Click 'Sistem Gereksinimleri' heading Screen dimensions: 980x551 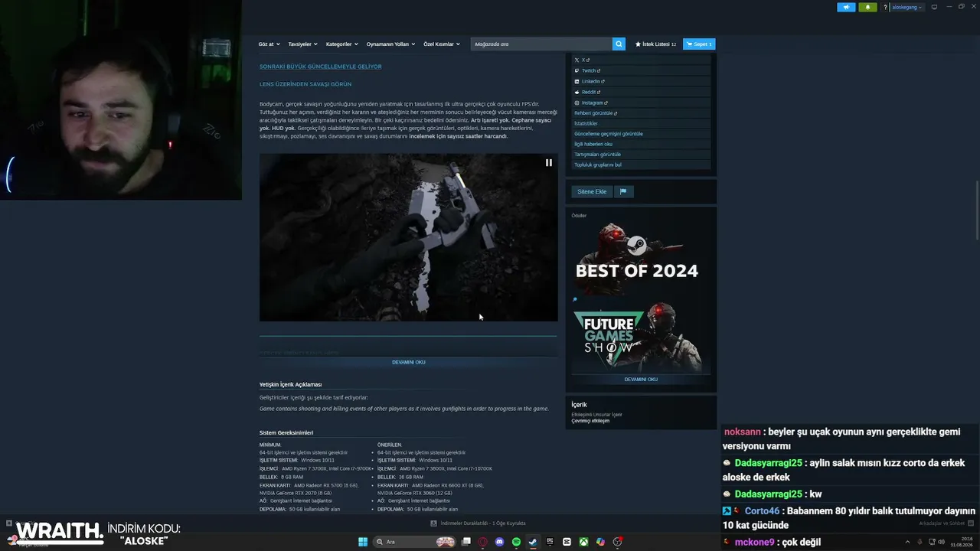click(x=286, y=432)
